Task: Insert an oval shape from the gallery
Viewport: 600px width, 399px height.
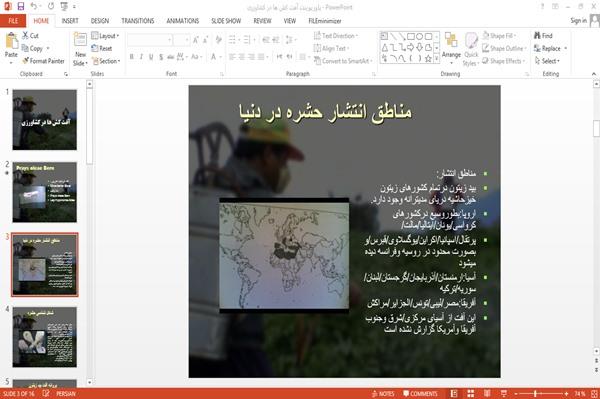Action: (x=420, y=36)
